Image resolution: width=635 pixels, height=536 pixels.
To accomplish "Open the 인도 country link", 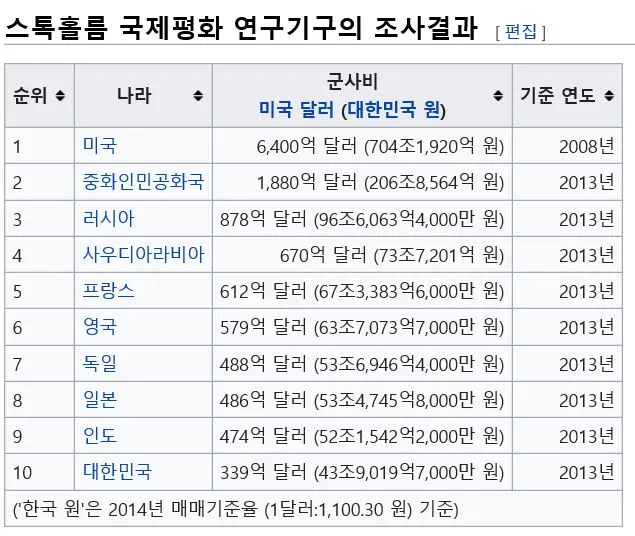I will point(100,435).
